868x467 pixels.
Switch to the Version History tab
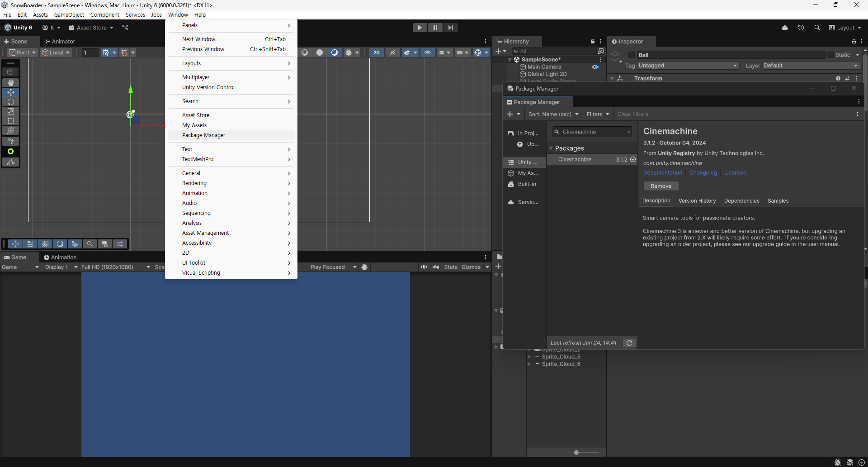tap(697, 200)
